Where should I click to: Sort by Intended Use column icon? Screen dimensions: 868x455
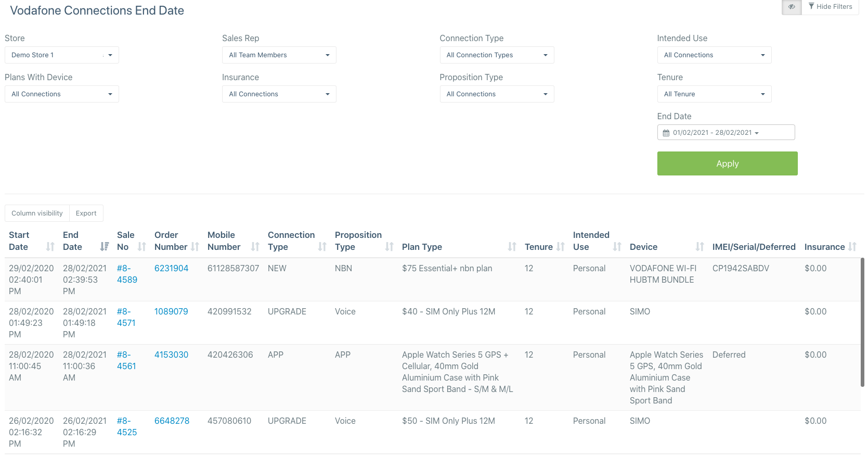(617, 247)
